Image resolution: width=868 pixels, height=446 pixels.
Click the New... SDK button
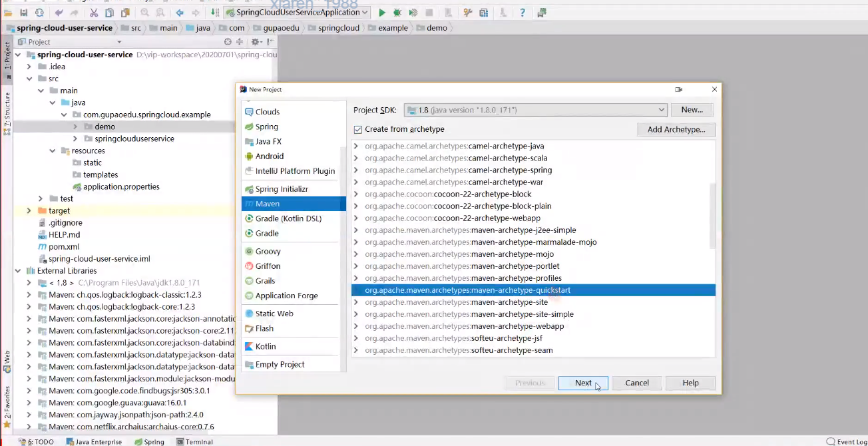coord(692,110)
